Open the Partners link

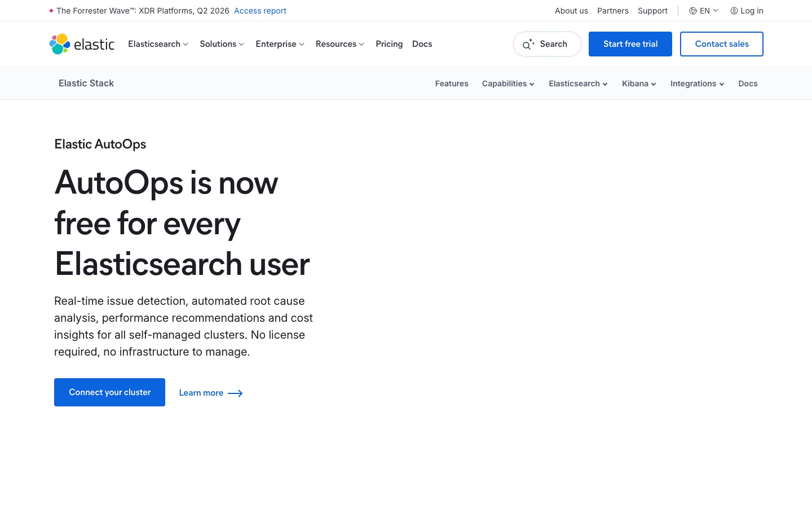[x=613, y=11]
